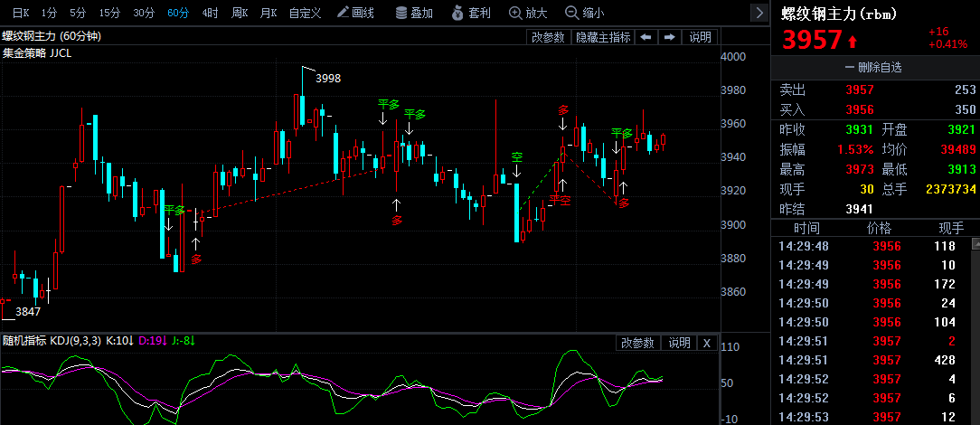Image resolution: width=980 pixels, height=425 pixels.
Task: Open the 画线 drawing tool
Action: click(x=354, y=13)
